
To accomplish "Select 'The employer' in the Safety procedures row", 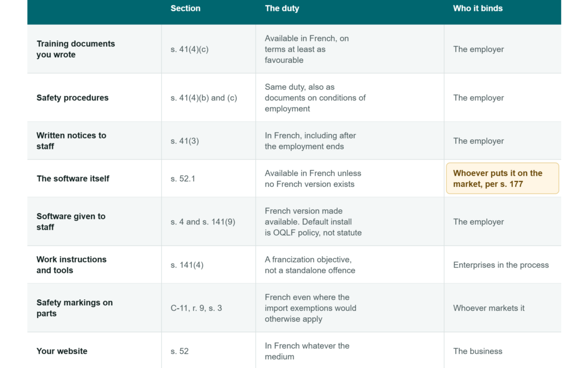I will (x=479, y=98).
